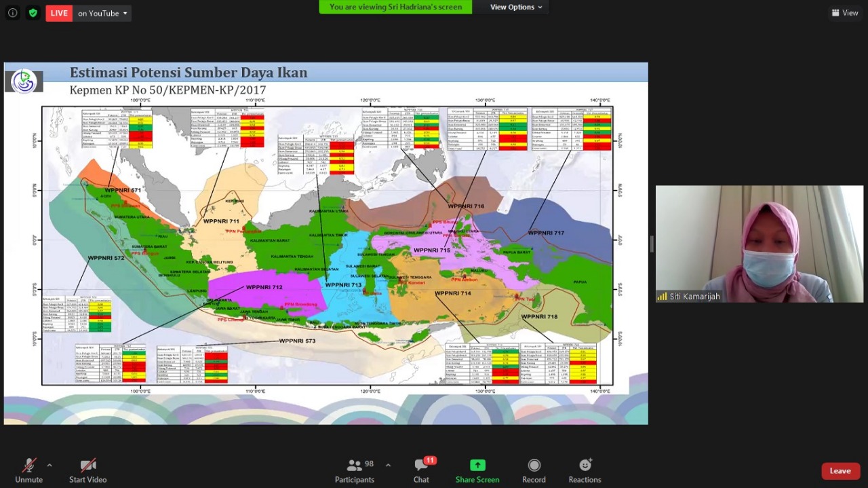Expand the audio options arrow beside Unmute
Image resolution: width=868 pixels, height=488 pixels.
coord(50,465)
